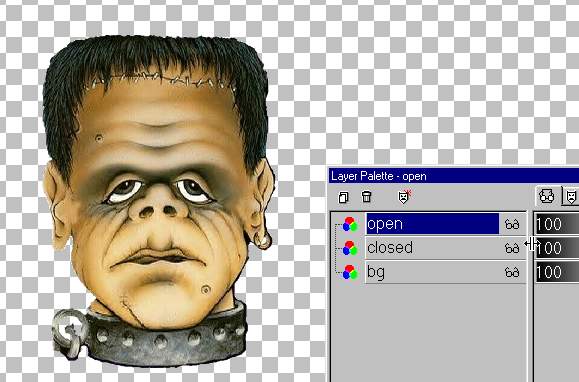The height and width of the screenshot is (382, 579).
Task: Click the Create Layer icon
Action: [343, 197]
